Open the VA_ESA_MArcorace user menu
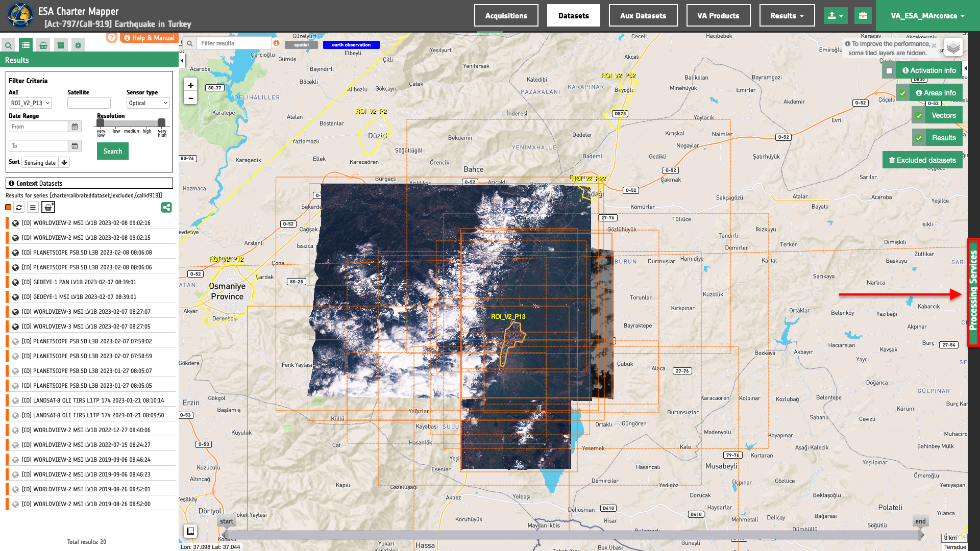980x551 pixels. tap(927, 16)
